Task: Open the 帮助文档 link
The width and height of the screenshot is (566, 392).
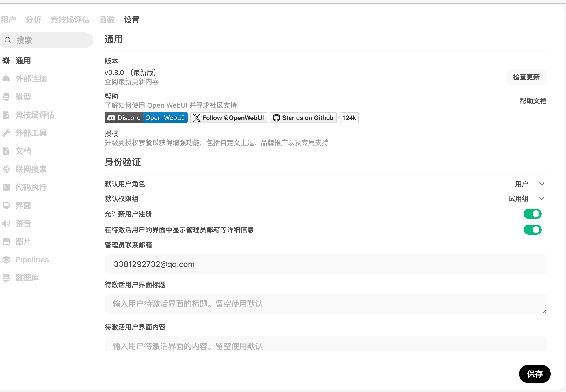Action: (x=533, y=101)
